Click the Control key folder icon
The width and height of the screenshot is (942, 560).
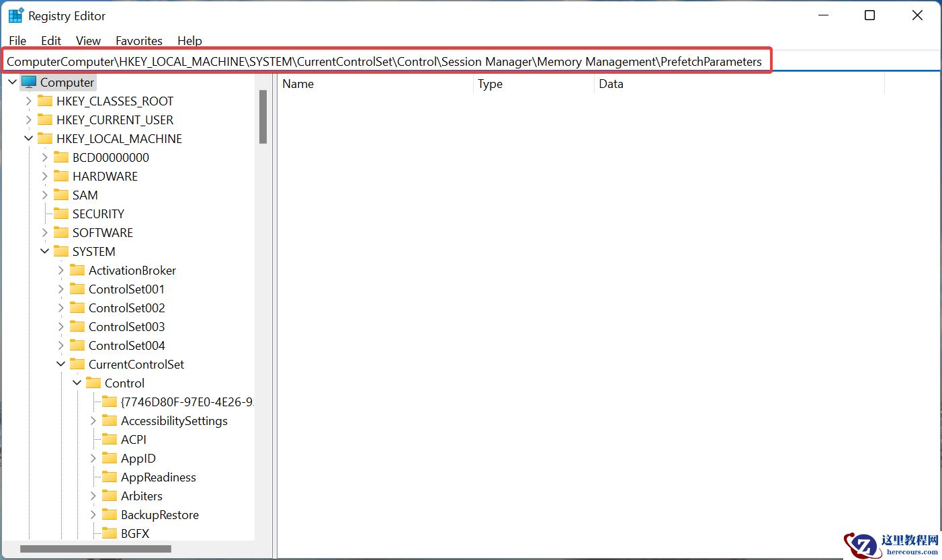pos(93,383)
